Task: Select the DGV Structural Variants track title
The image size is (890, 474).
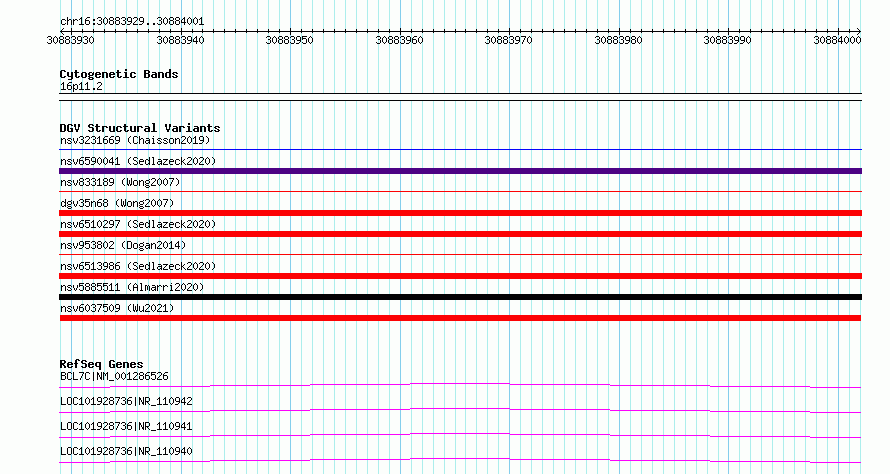Action: point(140,128)
